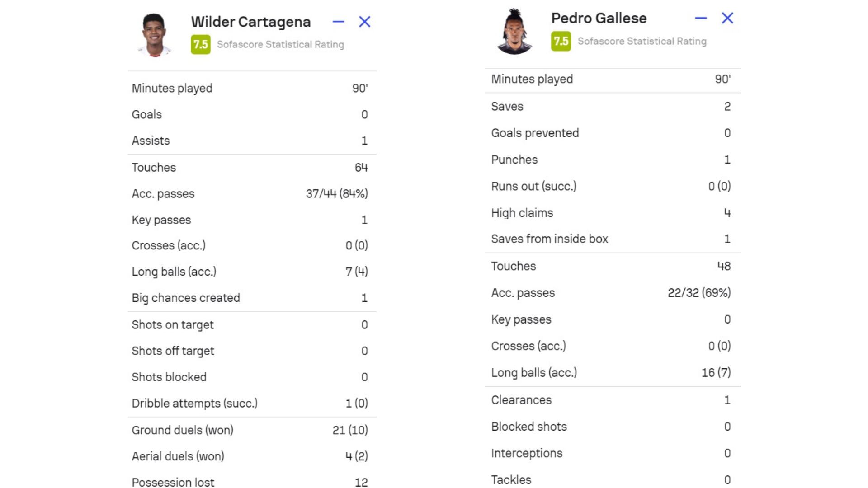
Task: Select Gallese's Saves from inside box row
Action: coord(611,239)
